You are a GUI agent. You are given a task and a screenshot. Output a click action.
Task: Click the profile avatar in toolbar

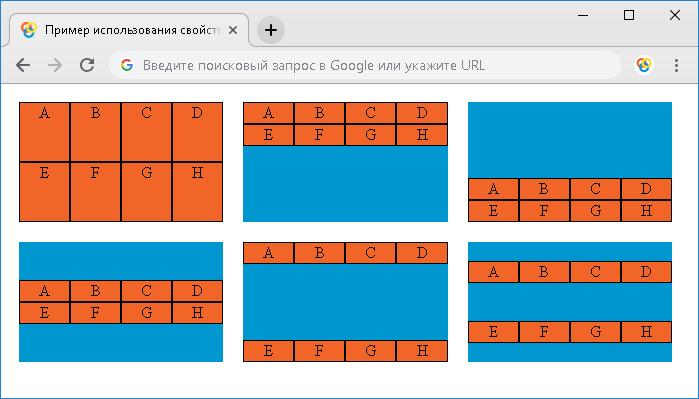tap(644, 65)
